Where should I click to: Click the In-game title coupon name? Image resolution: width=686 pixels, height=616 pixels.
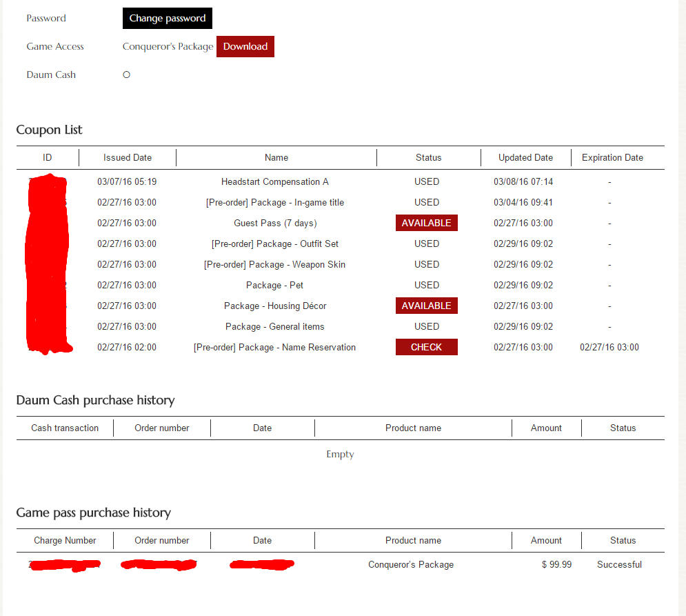(x=275, y=202)
